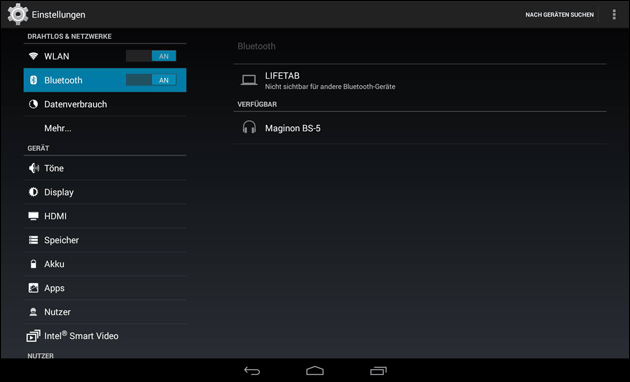This screenshot has width=630, height=382.
Task: Click the Intel Smart Video icon
Action: point(33,336)
